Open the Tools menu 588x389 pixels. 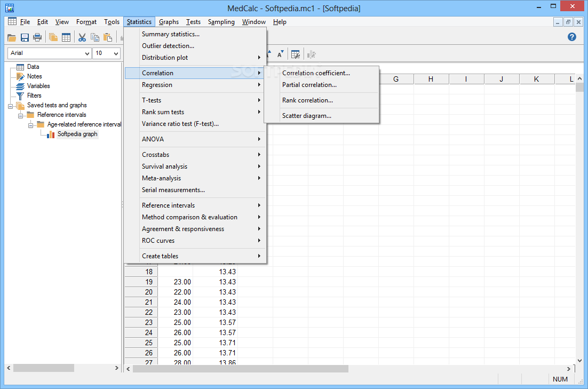(x=112, y=22)
